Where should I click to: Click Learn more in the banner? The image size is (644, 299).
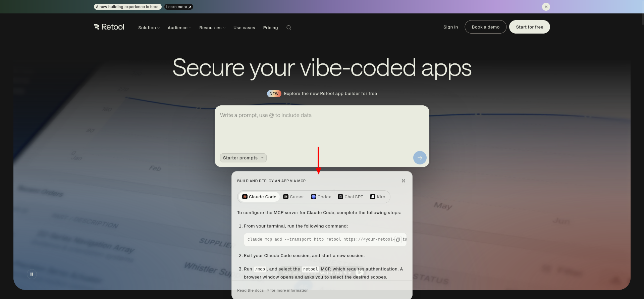[178, 7]
